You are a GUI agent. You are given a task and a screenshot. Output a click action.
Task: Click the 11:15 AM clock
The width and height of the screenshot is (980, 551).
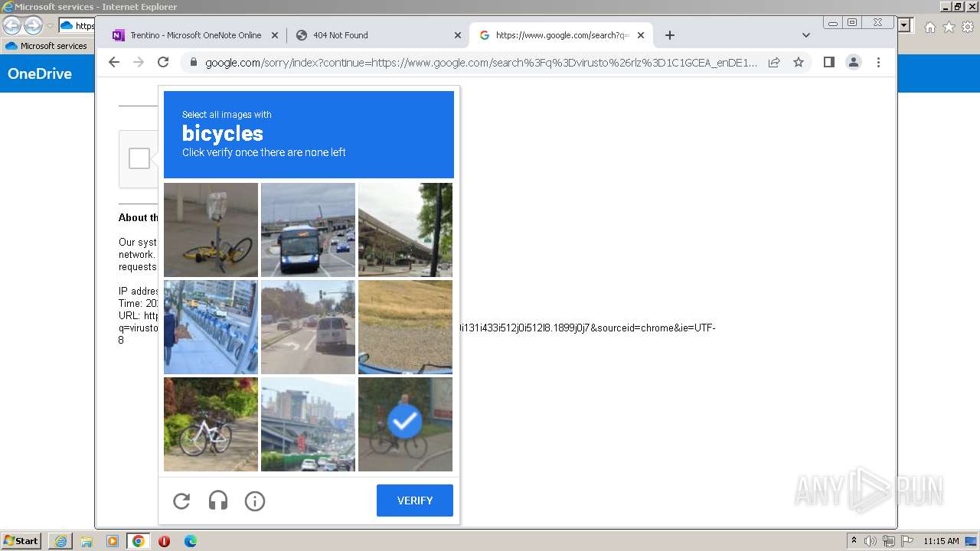[x=941, y=541]
